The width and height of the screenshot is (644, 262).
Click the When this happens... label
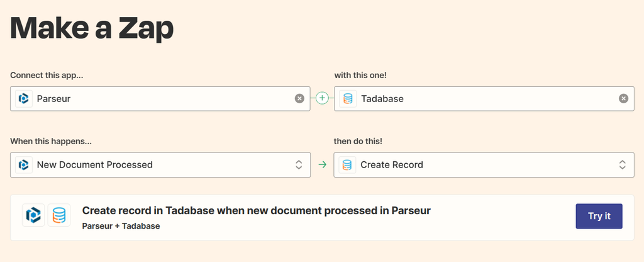[x=51, y=141]
